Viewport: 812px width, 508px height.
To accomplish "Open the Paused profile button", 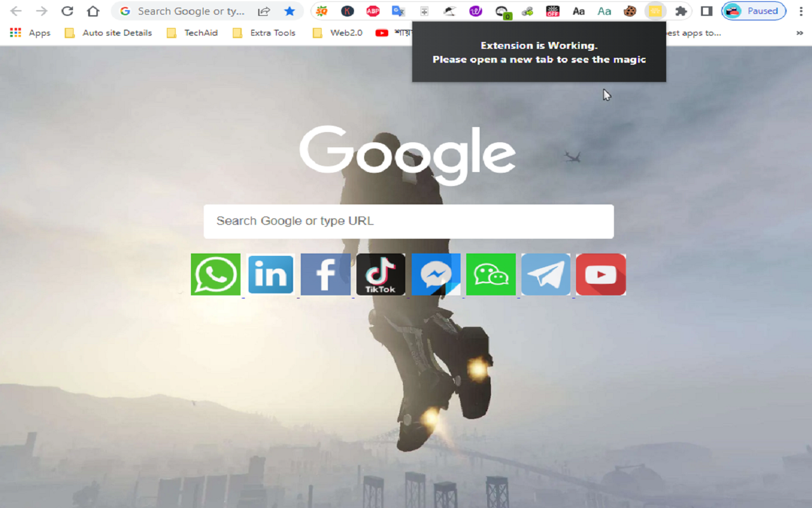I will 754,11.
